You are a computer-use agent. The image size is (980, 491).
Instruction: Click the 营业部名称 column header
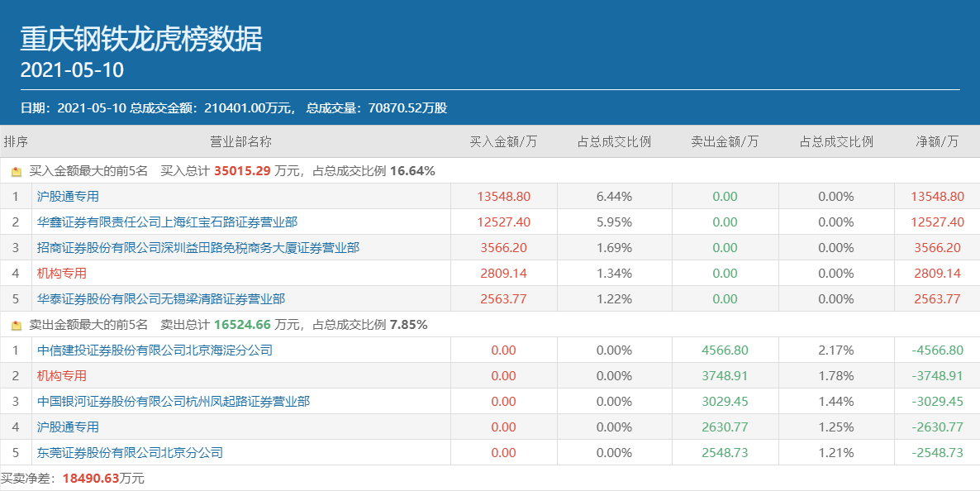240,141
